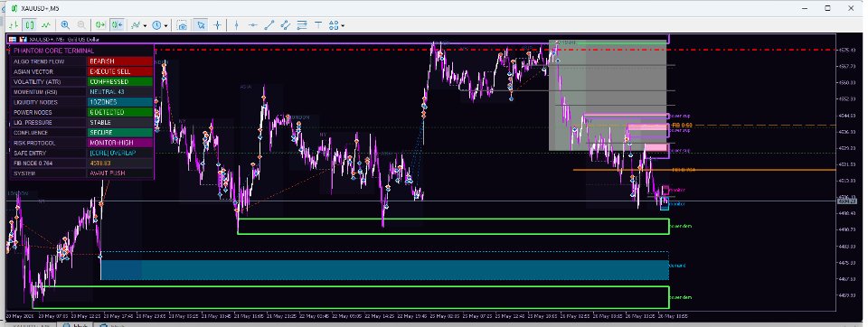Click PHANTOM CORE TERMINAL panel header
Screen dimensions: 868x327
tap(53, 51)
